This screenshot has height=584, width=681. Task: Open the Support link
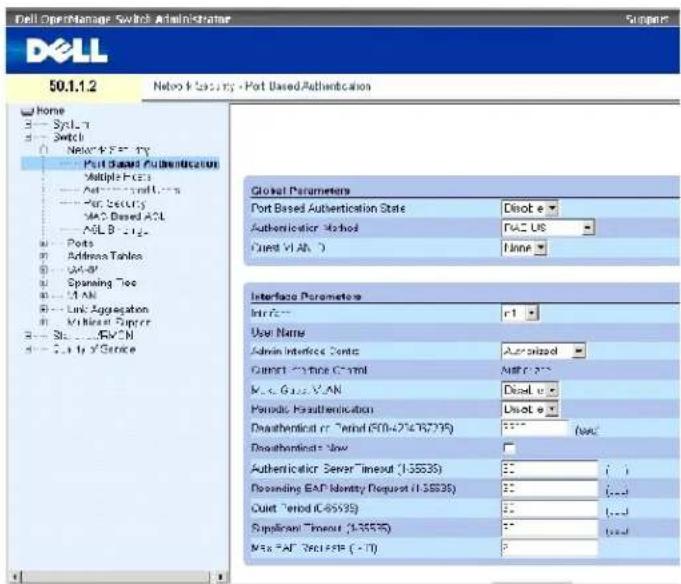pos(646,19)
